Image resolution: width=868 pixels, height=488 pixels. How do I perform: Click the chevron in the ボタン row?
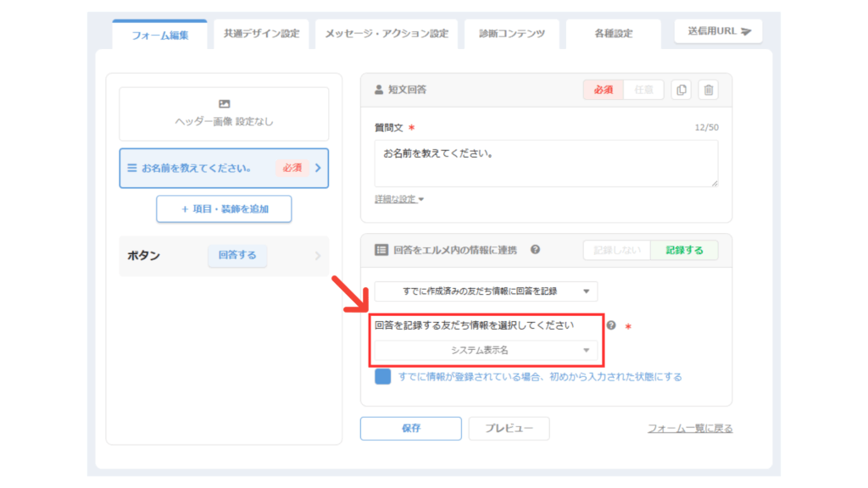coord(318,256)
